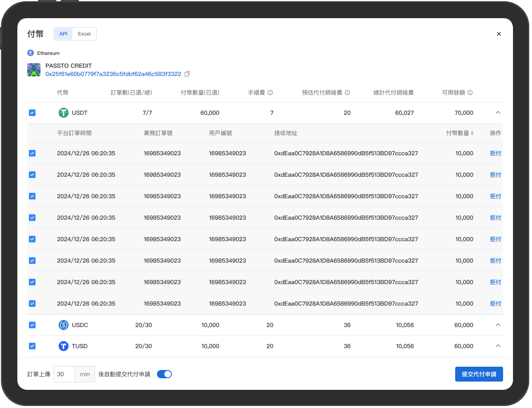This screenshot has width=532, height=408.
Task: Click the USDT token name
Action: point(80,113)
